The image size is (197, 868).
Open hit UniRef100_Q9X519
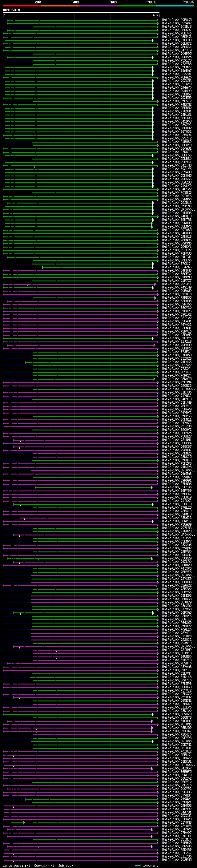point(177,643)
